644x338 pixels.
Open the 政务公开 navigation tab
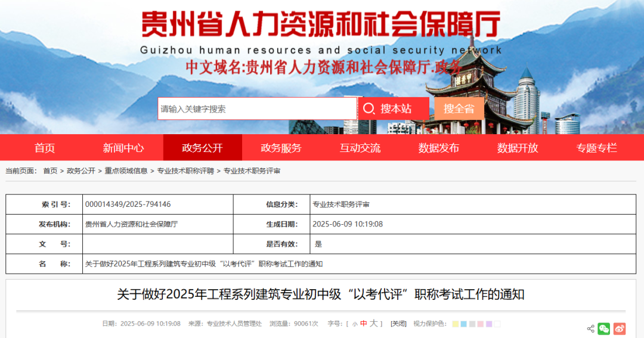(202, 148)
